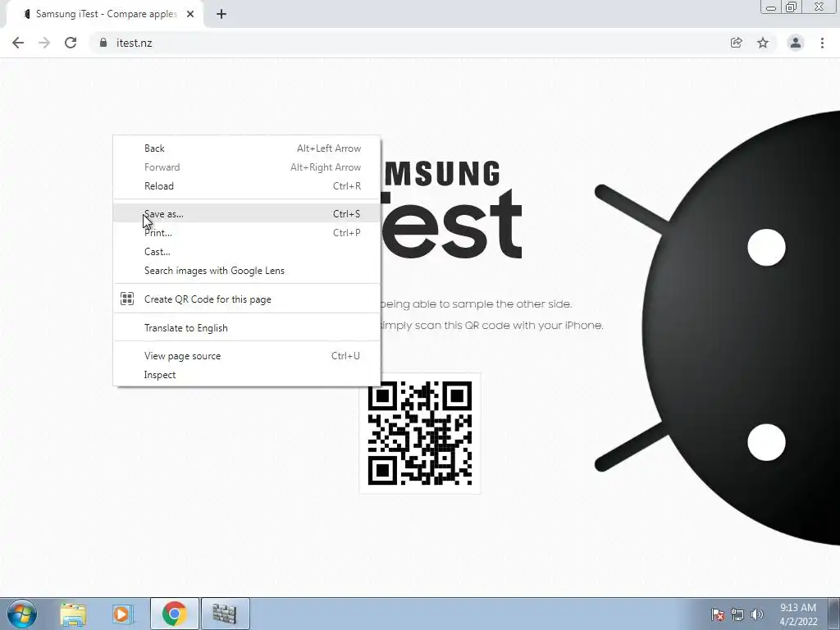
Task: Select View page source
Action: [x=247, y=356]
